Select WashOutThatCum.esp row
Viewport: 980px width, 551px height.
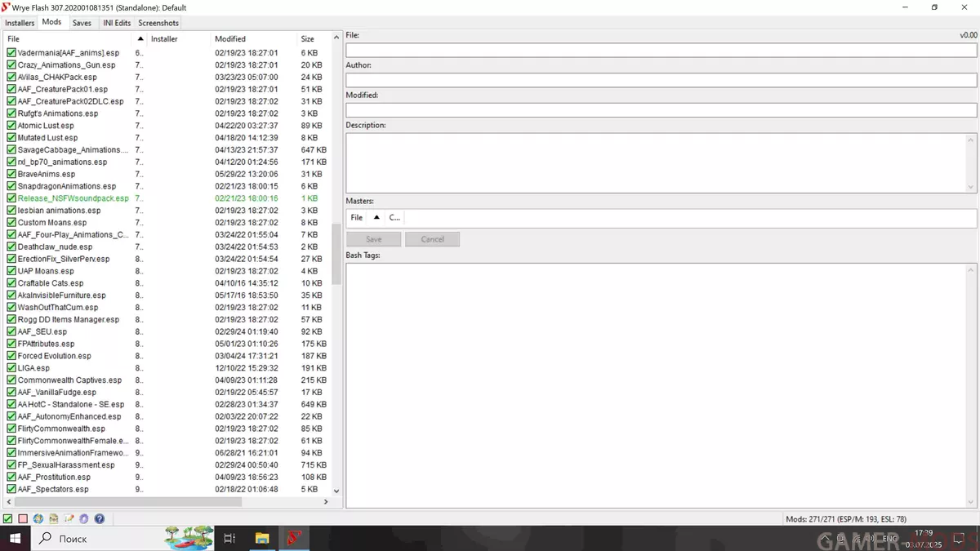pos(167,308)
